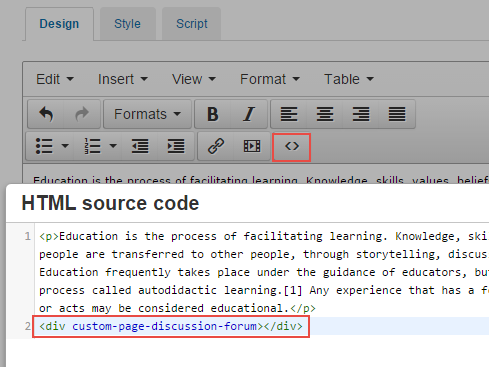The width and height of the screenshot is (489, 367).
Task: Open the Style tab
Action: (x=127, y=24)
